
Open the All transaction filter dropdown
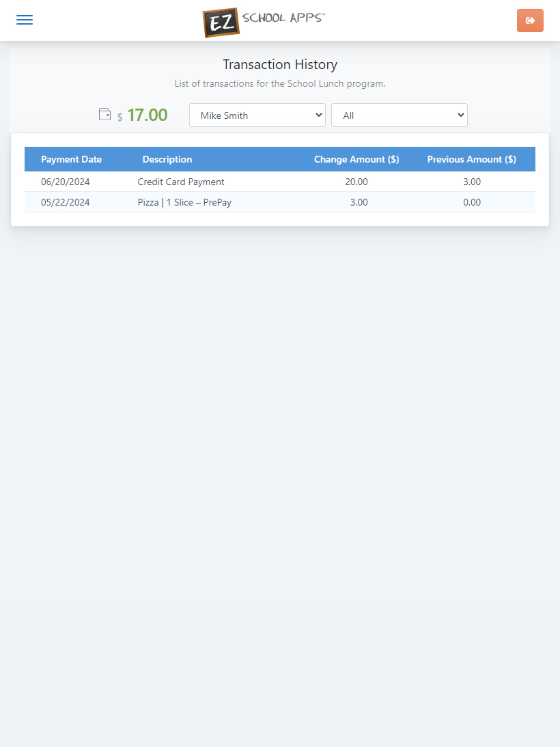click(x=399, y=115)
